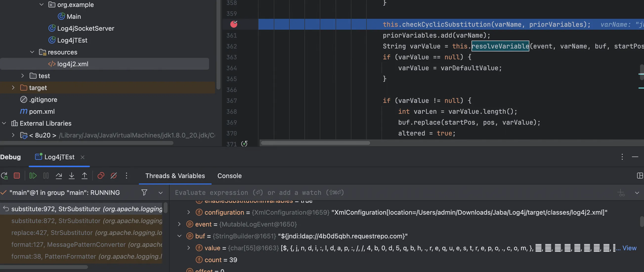644x272 pixels.
Task: Open View Breakpoints dialog icon
Action: click(101, 176)
